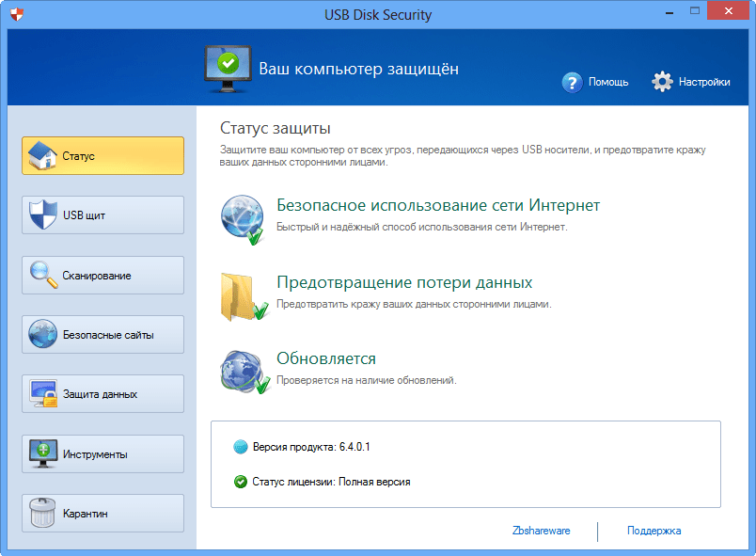756x556 pixels.
Task: Click the shield icon for USB щит
Action: coord(43,214)
